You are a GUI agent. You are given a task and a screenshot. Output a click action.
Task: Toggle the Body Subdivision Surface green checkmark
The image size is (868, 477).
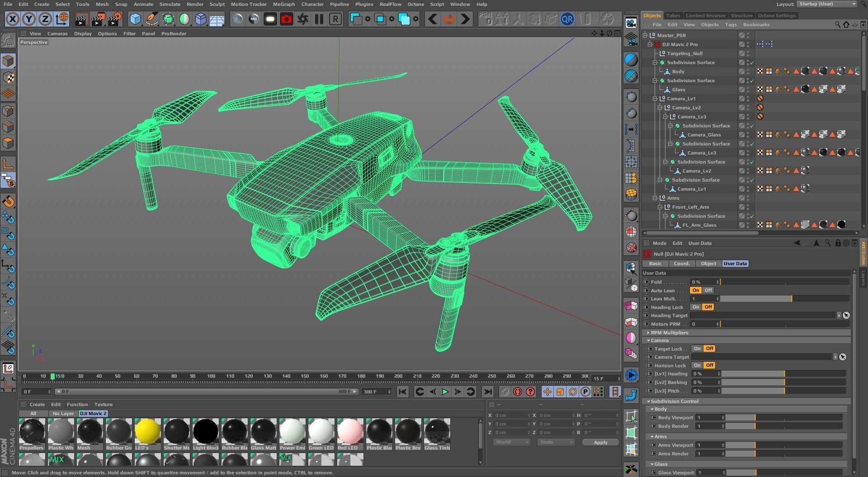coord(752,62)
